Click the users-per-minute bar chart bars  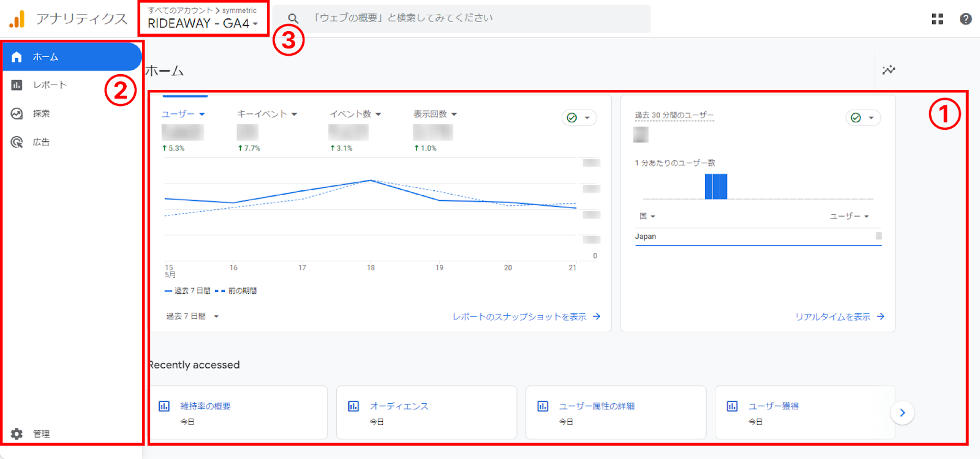coord(716,187)
